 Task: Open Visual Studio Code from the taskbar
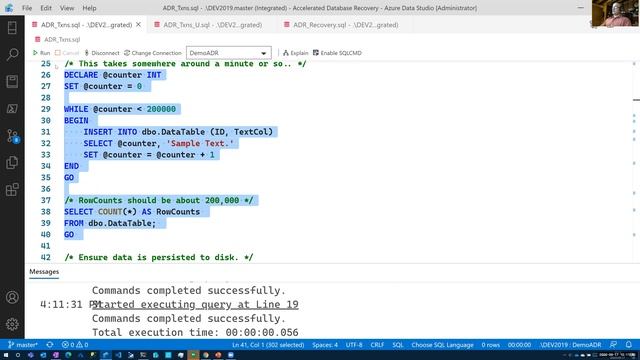coord(118,355)
